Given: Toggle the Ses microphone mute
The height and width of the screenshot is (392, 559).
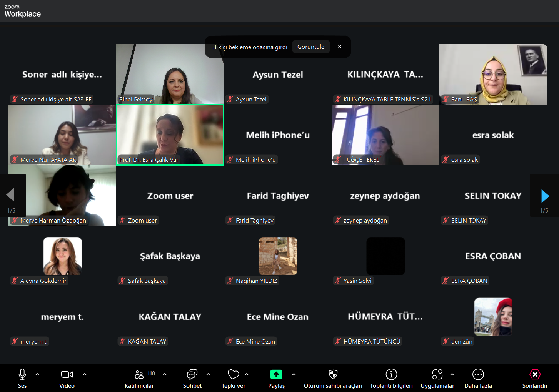Looking at the screenshot, I should [22, 374].
